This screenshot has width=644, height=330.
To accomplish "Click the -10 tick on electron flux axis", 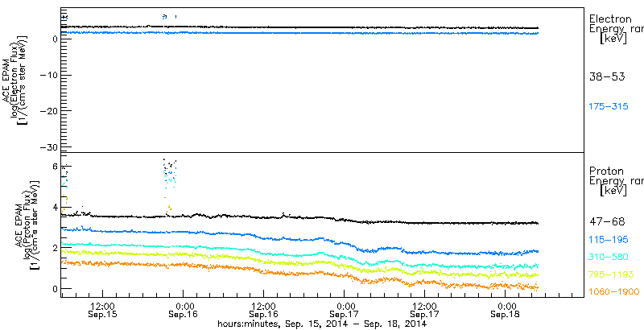I will click(48, 75).
